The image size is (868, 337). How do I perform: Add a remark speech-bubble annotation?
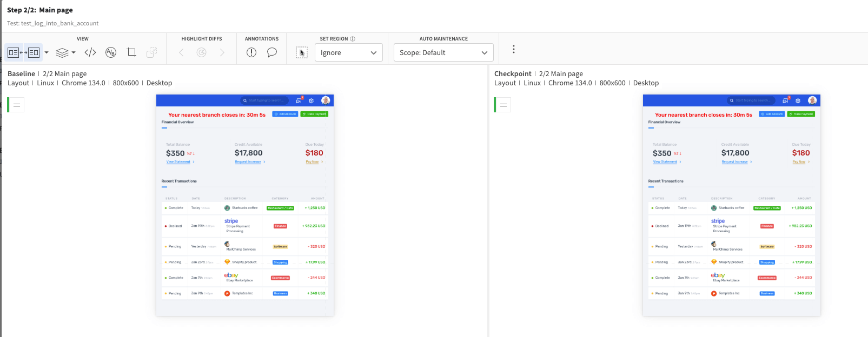coord(272,52)
